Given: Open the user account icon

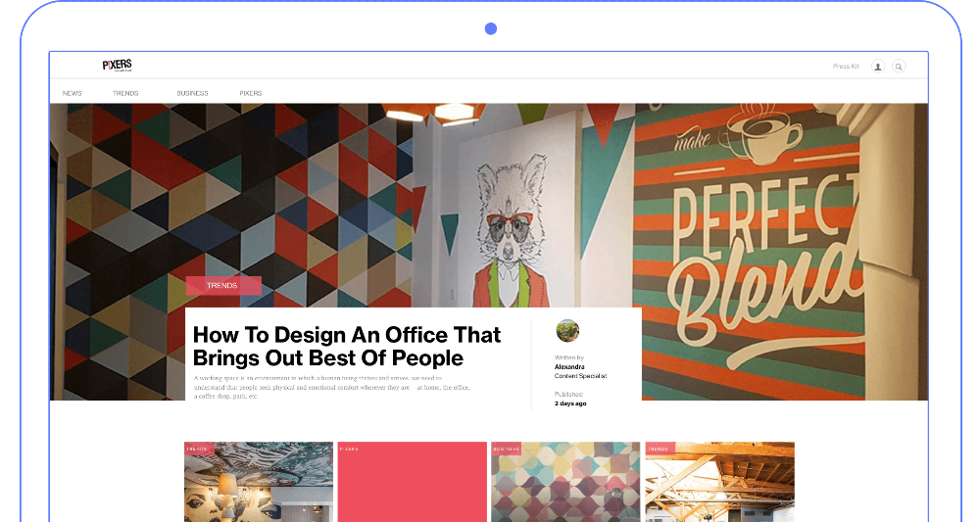Looking at the screenshot, I should click(x=877, y=67).
